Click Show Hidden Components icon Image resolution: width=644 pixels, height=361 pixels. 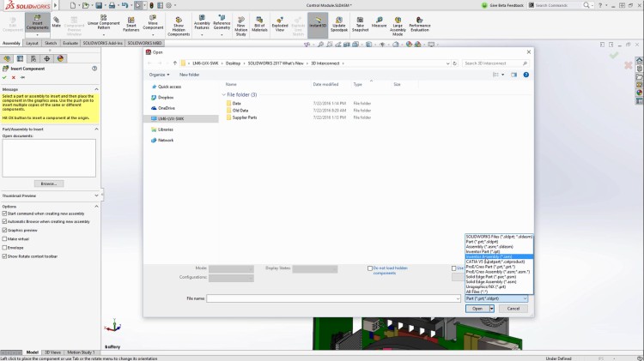coord(179,27)
